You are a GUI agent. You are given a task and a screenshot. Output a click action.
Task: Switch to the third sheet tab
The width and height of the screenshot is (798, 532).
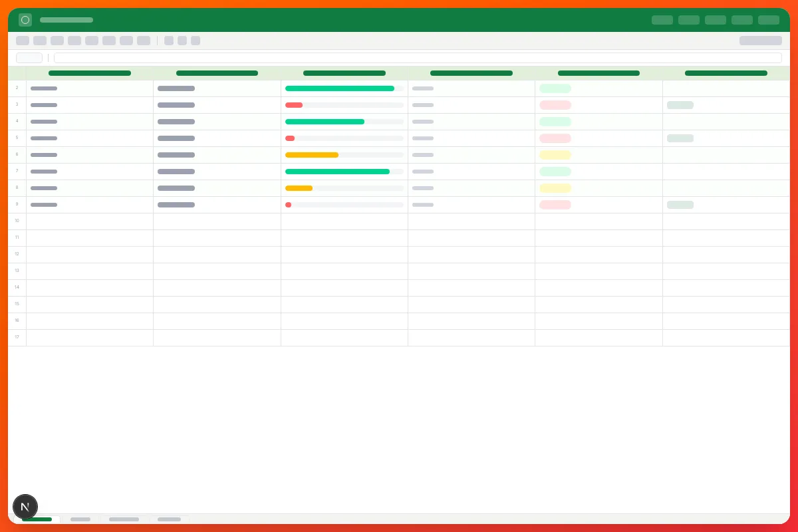(x=124, y=519)
